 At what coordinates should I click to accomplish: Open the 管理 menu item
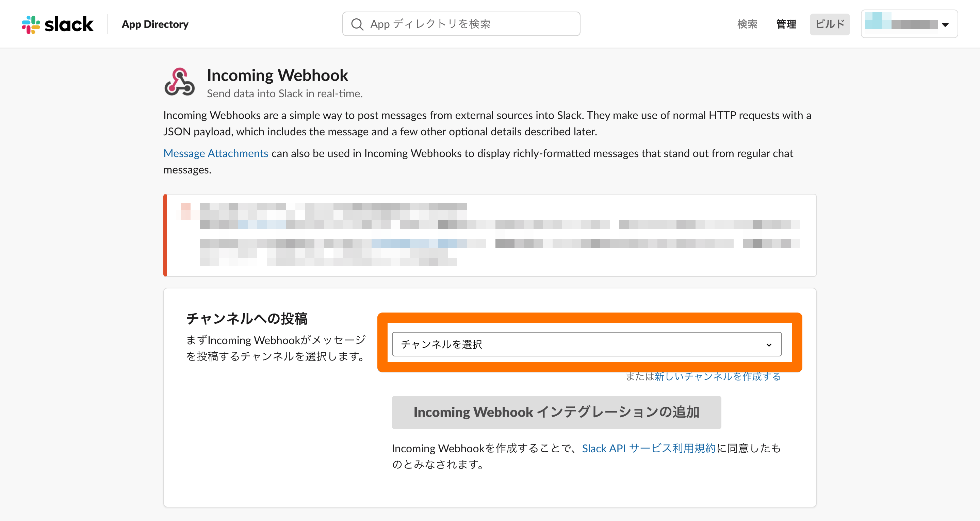(786, 24)
